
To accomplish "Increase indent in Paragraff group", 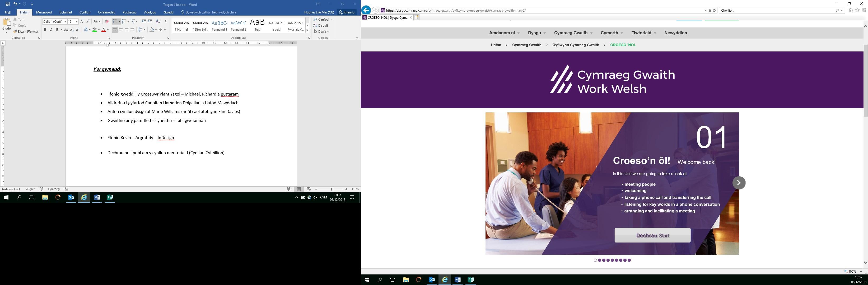I will [150, 22].
